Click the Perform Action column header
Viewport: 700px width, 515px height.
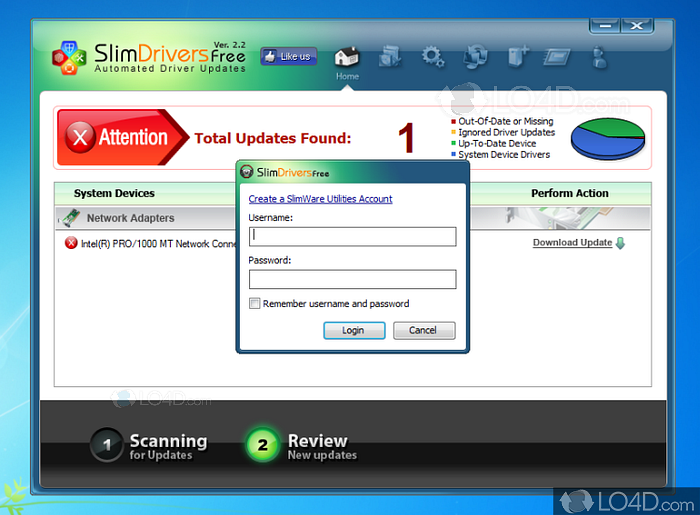point(570,193)
